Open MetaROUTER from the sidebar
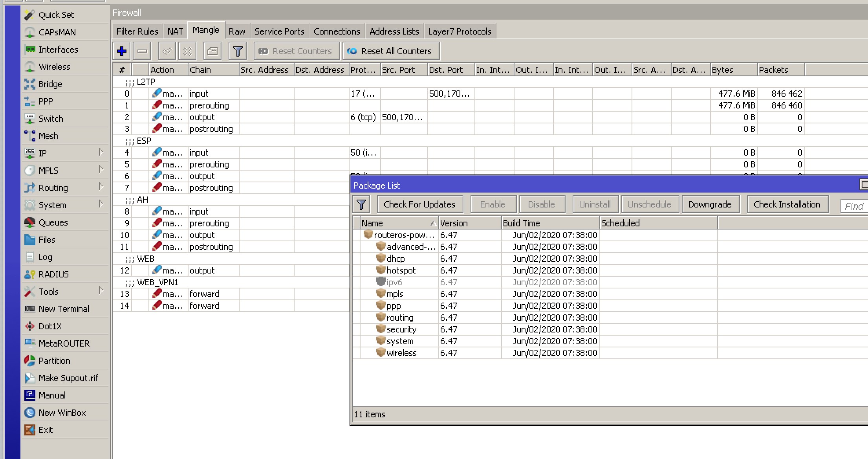This screenshot has width=868, height=459. 65,343
